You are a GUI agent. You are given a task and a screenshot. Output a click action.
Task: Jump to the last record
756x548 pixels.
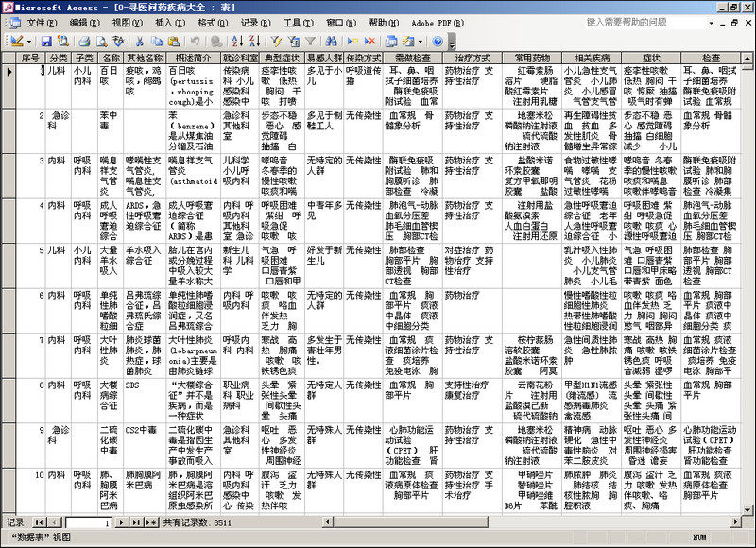(136, 522)
